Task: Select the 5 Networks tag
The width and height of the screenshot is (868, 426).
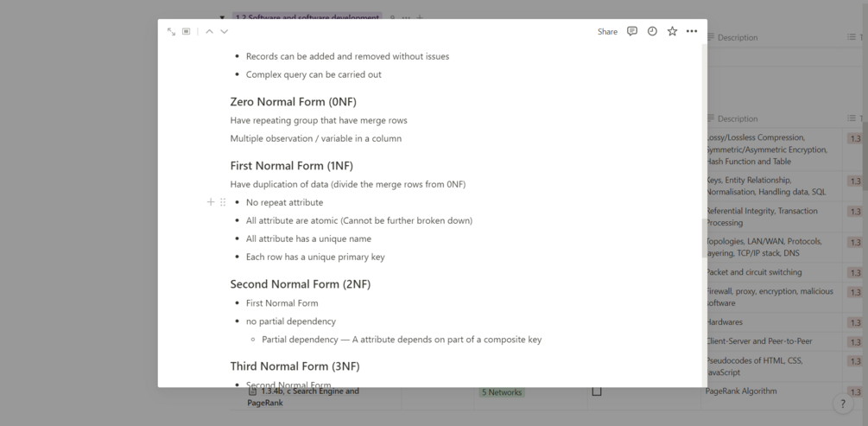Action: pos(502,392)
